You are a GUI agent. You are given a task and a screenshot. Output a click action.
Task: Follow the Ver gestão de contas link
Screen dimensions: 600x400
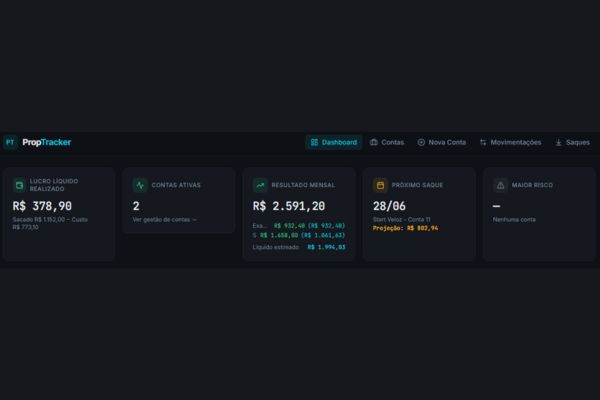165,220
